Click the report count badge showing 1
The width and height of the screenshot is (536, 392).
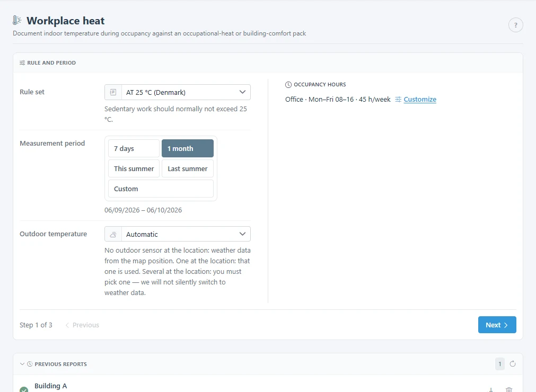500,364
